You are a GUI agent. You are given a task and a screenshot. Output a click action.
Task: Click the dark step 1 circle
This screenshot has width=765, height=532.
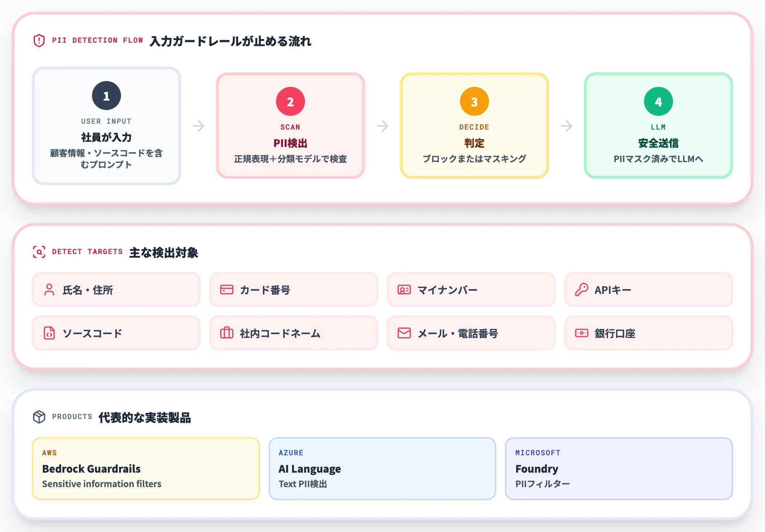pyautogui.click(x=106, y=96)
